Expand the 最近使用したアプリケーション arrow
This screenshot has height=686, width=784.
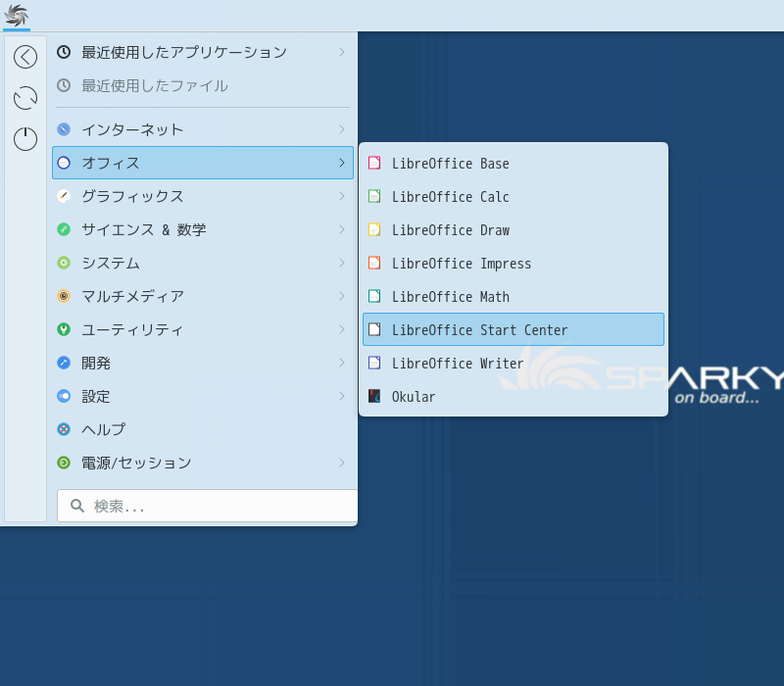(x=341, y=52)
